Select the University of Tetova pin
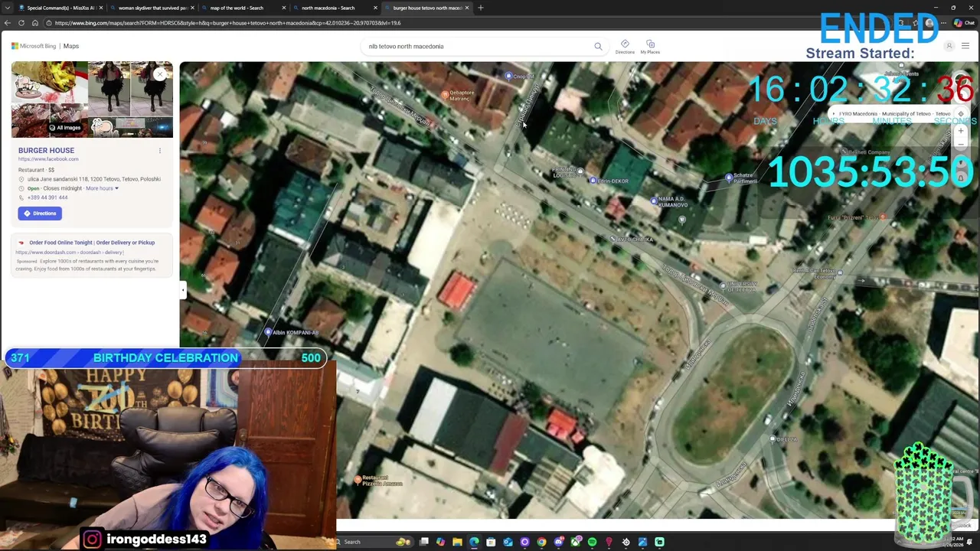Viewport: 980px width, 551px height. (723, 286)
